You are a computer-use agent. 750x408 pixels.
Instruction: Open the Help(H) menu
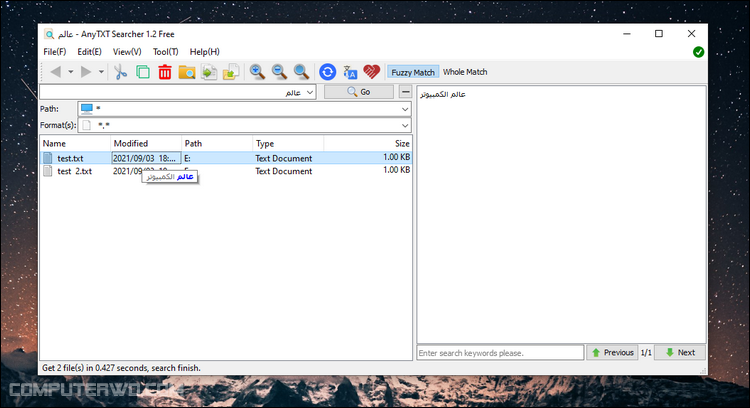point(205,52)
